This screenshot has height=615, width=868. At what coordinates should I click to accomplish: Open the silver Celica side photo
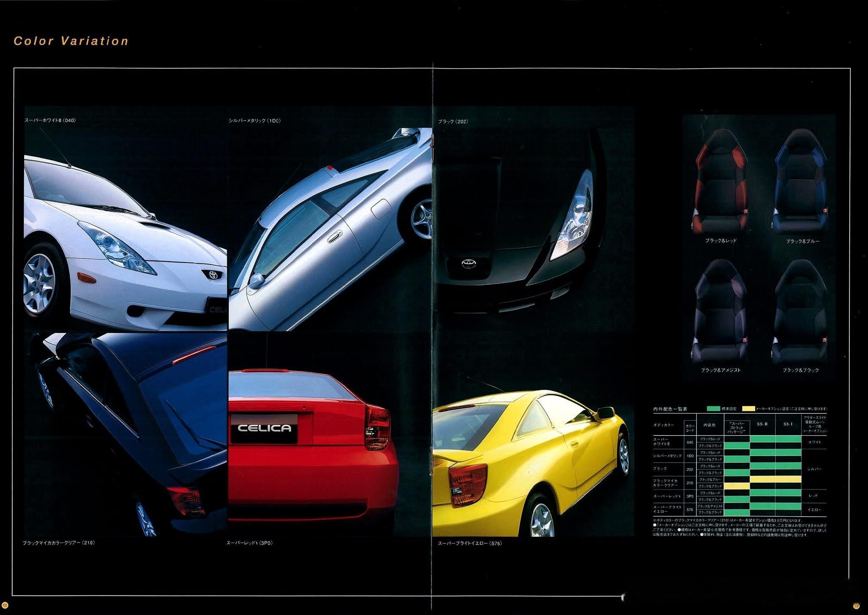point(330,229)
